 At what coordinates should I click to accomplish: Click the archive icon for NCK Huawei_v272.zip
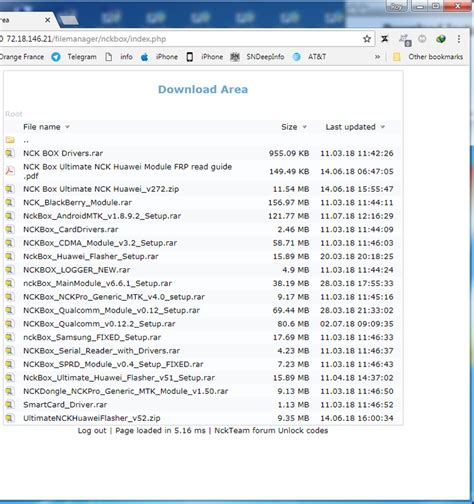pos(10,189)
